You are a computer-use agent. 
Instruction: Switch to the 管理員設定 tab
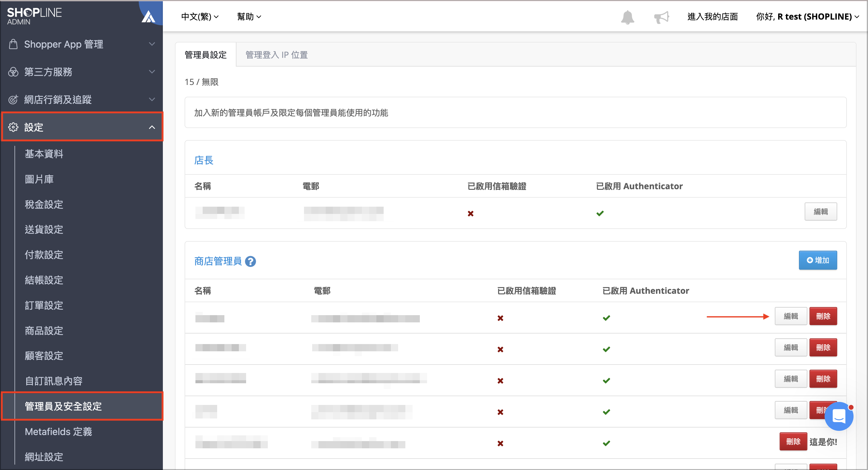[x=206, y=55]
